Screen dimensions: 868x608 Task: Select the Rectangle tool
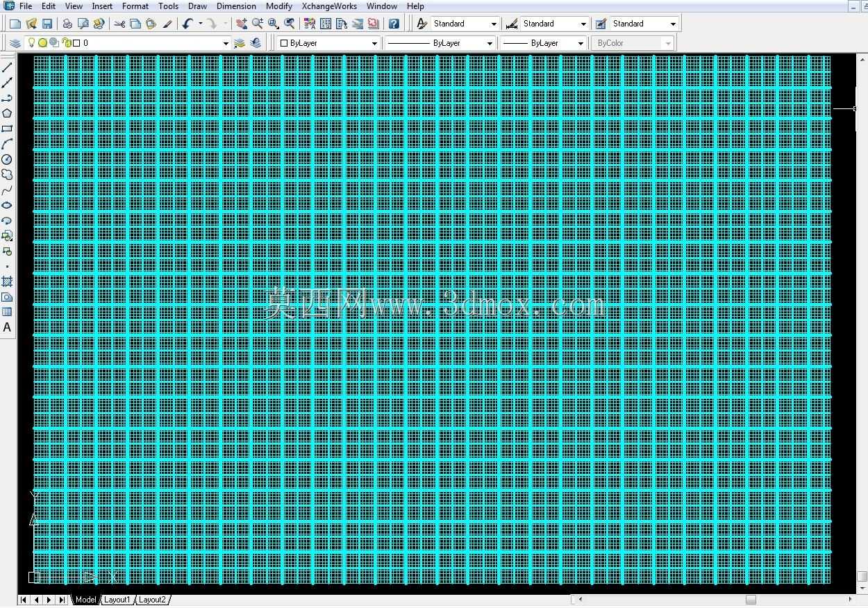[x=7, y=129]
